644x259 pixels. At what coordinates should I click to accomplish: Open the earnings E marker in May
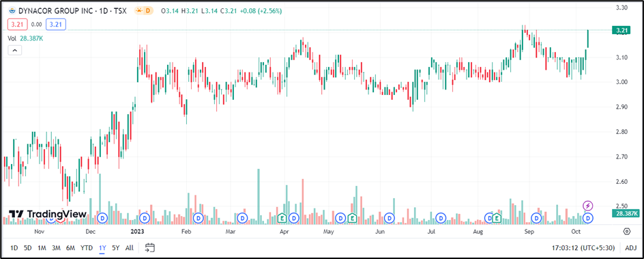click(x=352, y=217)
